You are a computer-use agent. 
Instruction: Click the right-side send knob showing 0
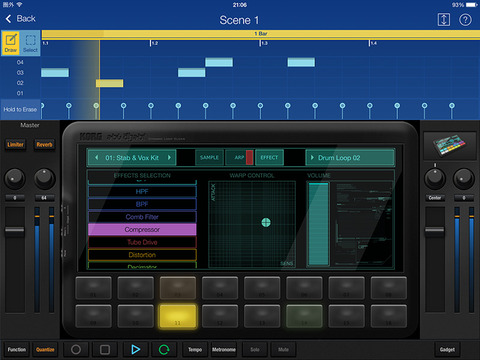(x=464, y=178)
